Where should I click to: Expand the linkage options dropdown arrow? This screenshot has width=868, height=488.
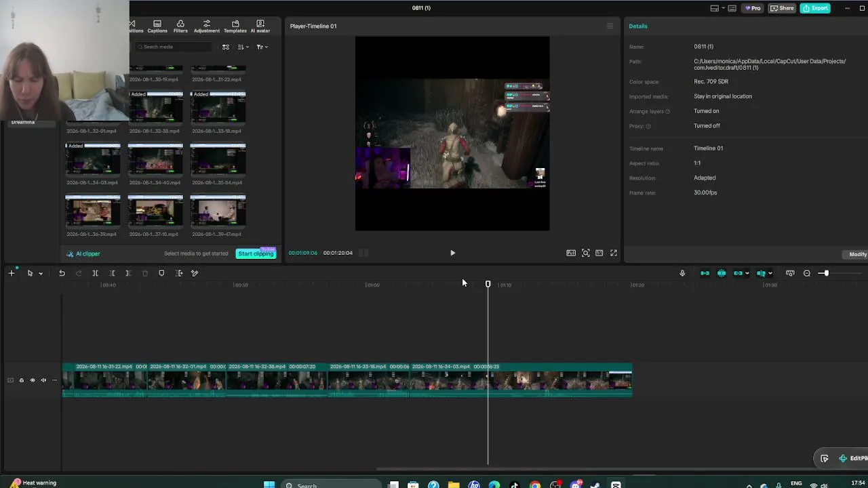point(747,273)
